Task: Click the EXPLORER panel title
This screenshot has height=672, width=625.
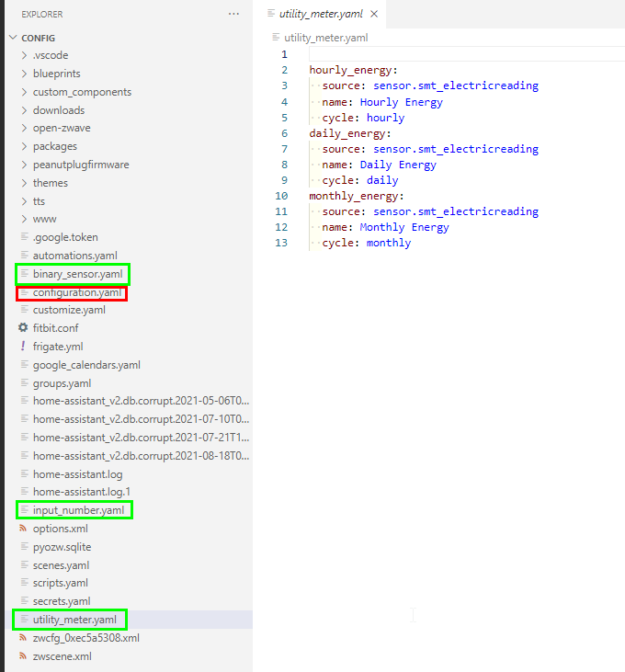Action: click(x=42, y=14)
